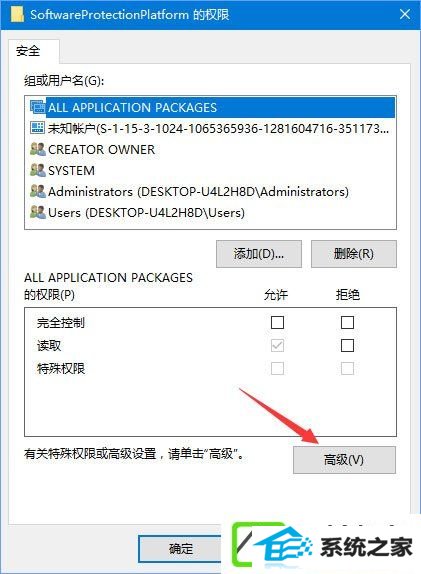Viewport: 421px width, 574px height.
Task: Click the unknown account S-1-15-3 icon
Action: pyautogui.click(x=37, y=128)
